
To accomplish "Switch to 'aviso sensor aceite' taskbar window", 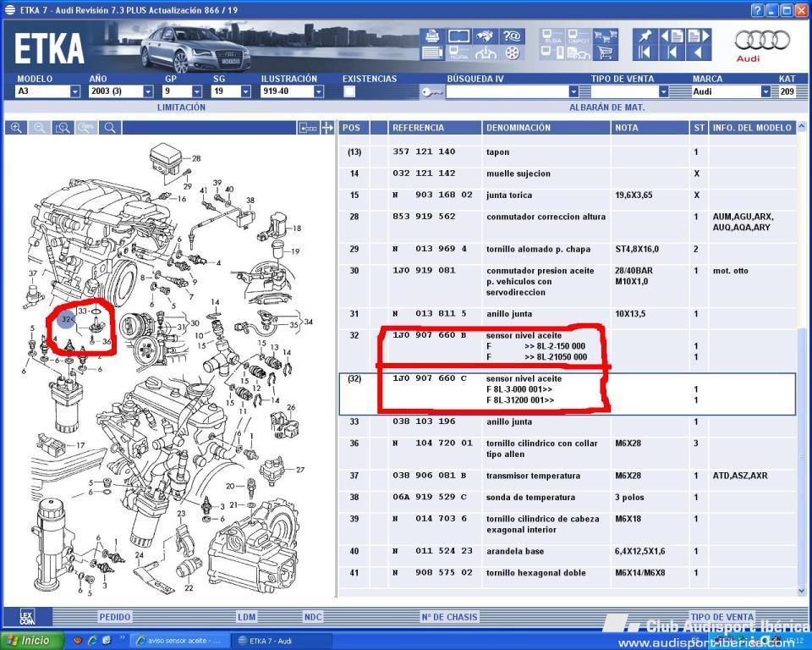I will pos(178,642).
